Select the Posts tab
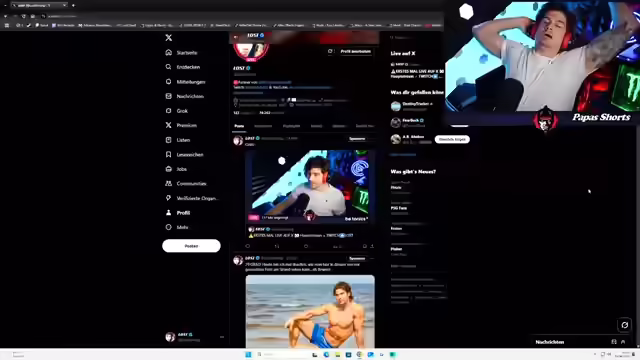The width and height of the screenshot is (640, 360). 239,126
